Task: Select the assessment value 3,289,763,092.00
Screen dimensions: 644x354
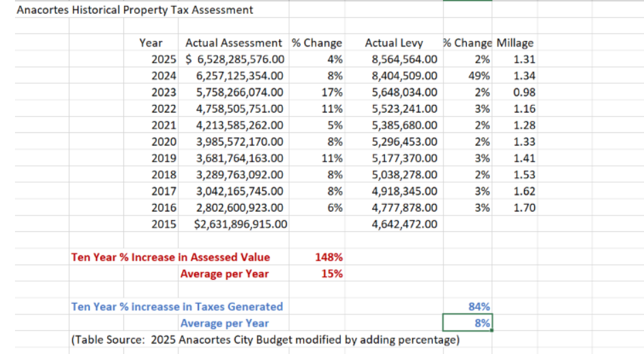Action: pos(239,175)
